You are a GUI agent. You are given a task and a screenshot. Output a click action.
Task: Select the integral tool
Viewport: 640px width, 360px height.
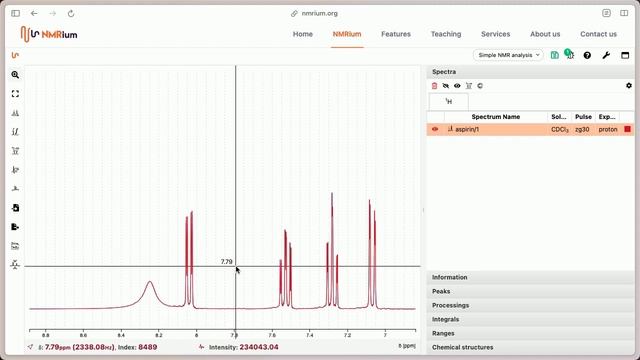coord(15,132)
